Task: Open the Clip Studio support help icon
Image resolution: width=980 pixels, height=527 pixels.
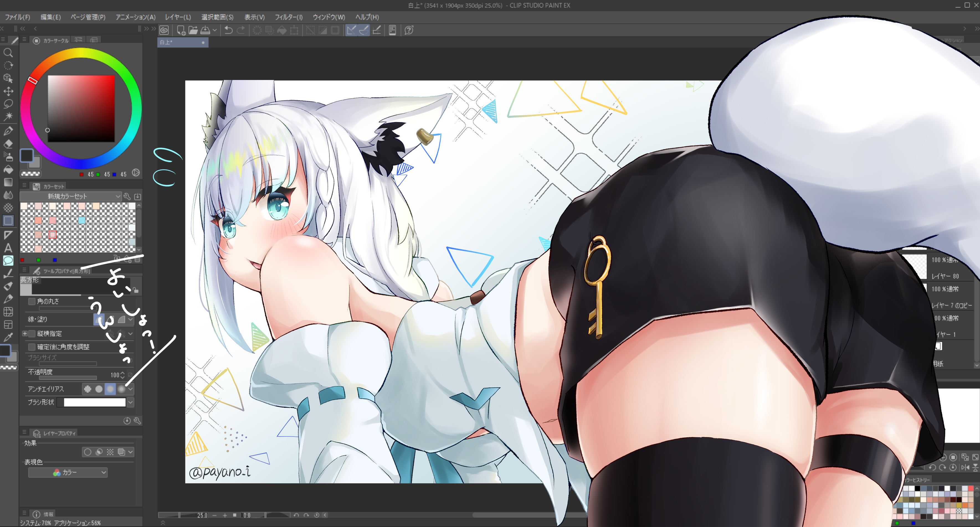Action: pos(409,30)
